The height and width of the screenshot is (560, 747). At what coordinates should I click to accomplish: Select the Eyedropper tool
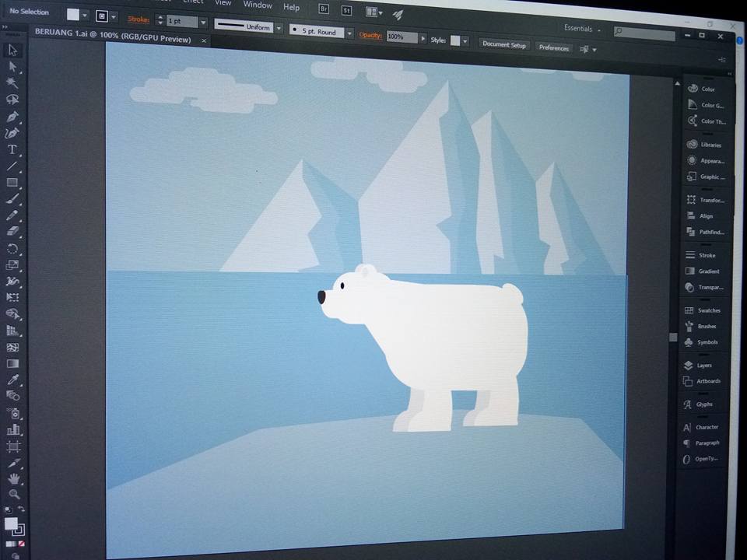point(12,380)
